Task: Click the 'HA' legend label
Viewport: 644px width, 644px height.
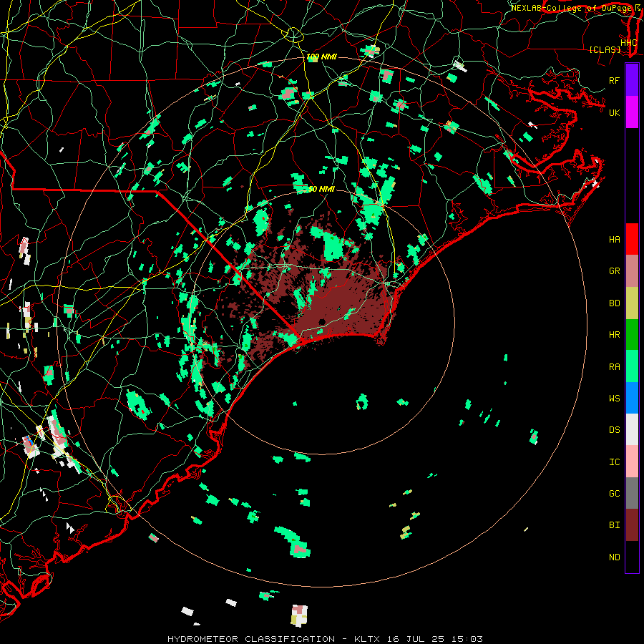Action: point(614,239)
